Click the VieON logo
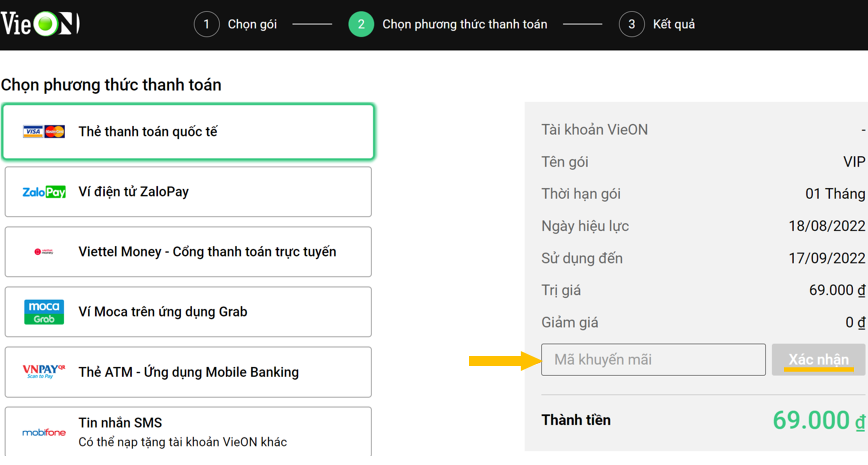 40,24
